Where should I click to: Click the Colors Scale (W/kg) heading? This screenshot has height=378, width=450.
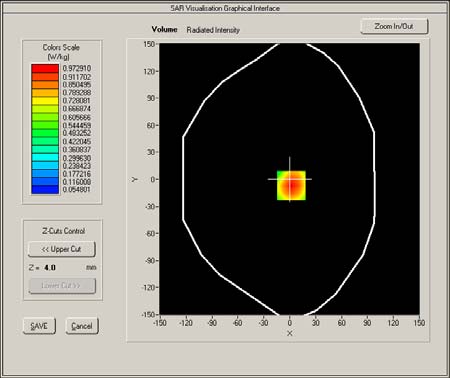click(61, 52)
